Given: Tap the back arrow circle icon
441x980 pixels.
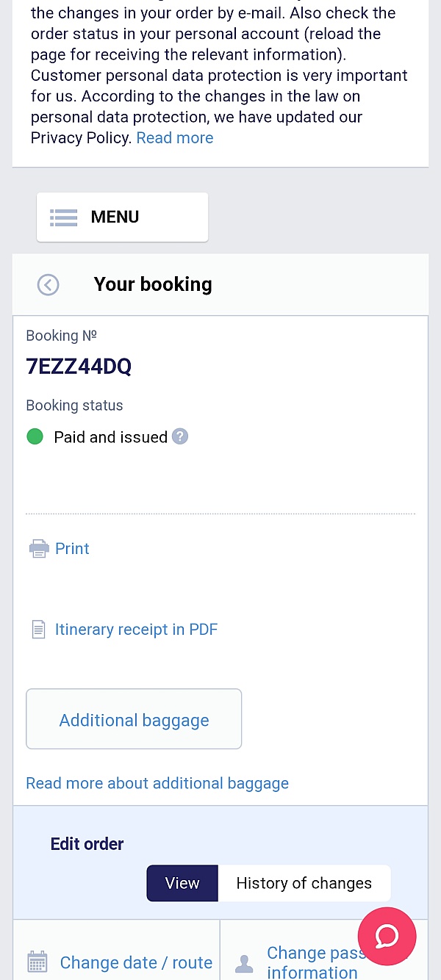Looking at the screenshot, I should click(49, 285).
